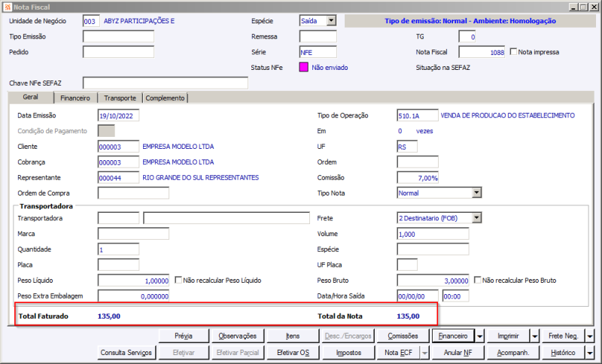
Task: Focus the Tipo Emissão input field
Action: [x=118, y=36]
